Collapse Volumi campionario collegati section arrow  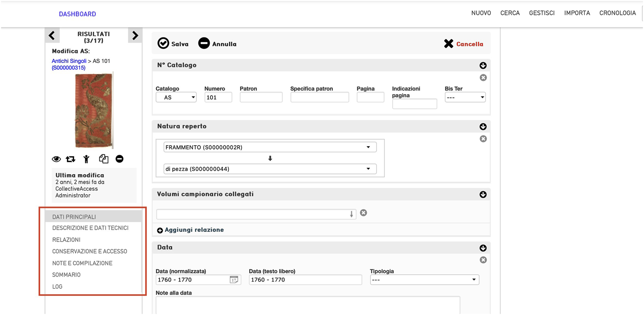point(483,195)
